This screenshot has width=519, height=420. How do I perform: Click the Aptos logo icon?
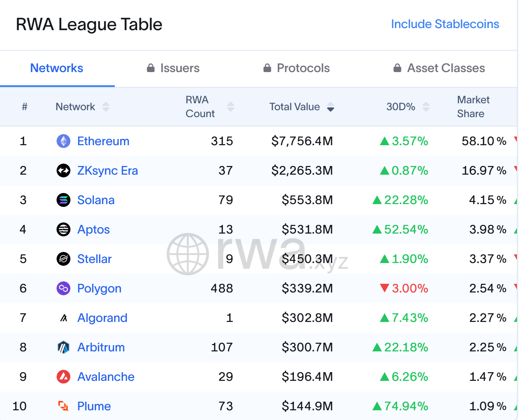pyautogui.click(x=63, y=229)
